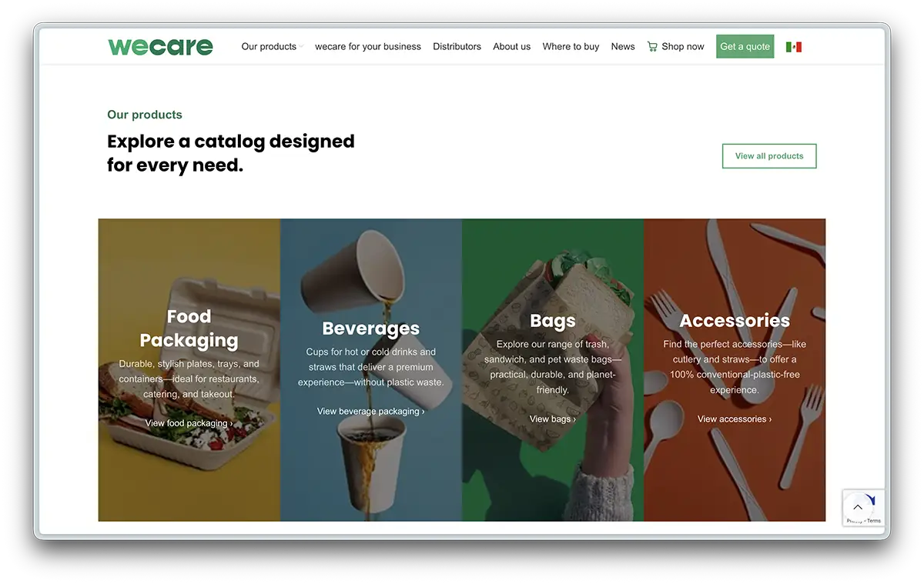This screenshot has height=584, width=924.
Task: Expand the chevron next to Our products
Action: point(300,47)
